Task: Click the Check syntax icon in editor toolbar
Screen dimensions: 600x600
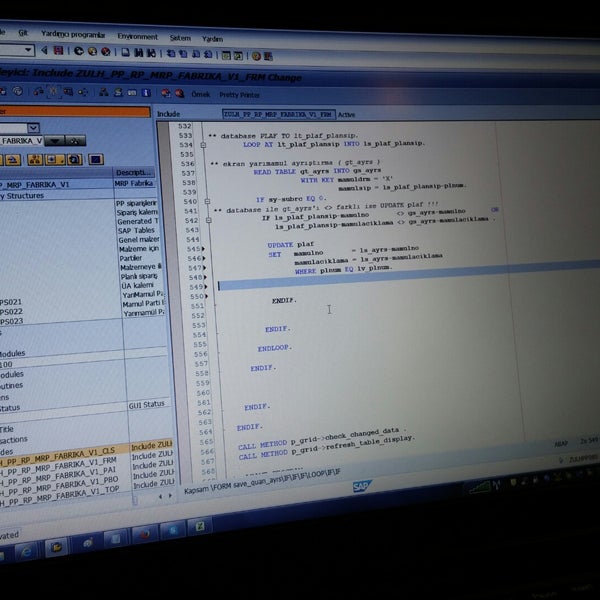Action: 38,91
